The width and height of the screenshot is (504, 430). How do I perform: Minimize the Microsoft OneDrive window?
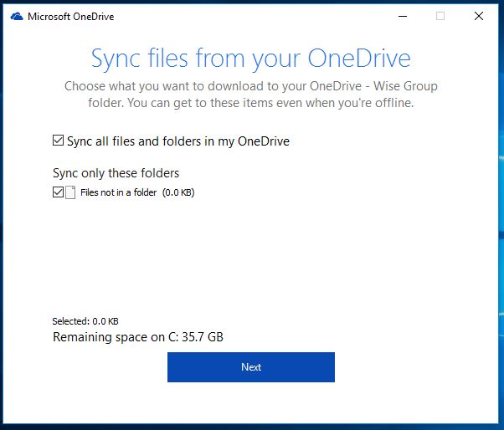tap(403, 16)
